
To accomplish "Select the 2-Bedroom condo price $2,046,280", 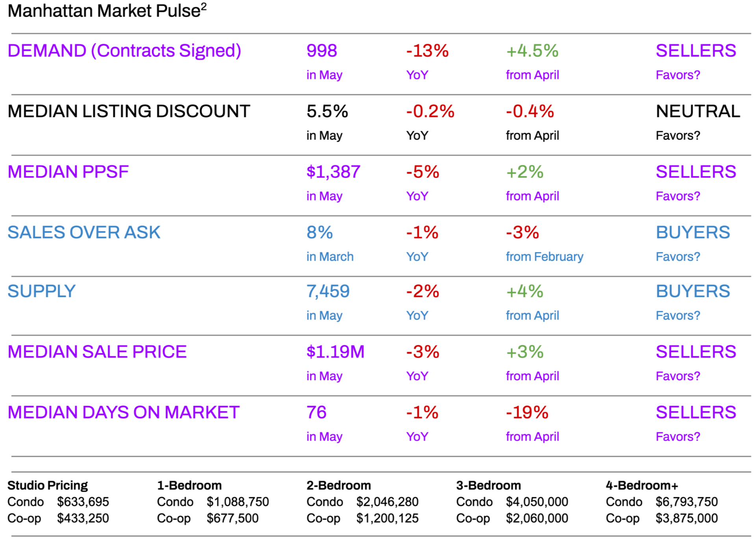I will coord(387,502).
